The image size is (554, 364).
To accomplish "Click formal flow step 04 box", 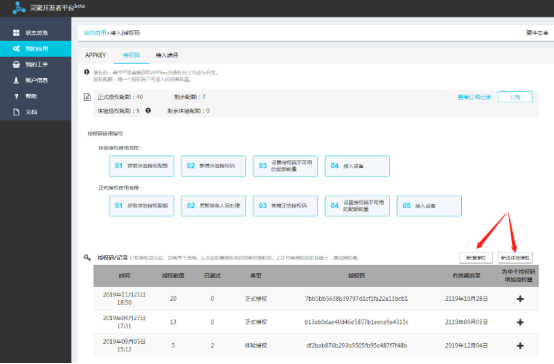I will pos(357,206).
